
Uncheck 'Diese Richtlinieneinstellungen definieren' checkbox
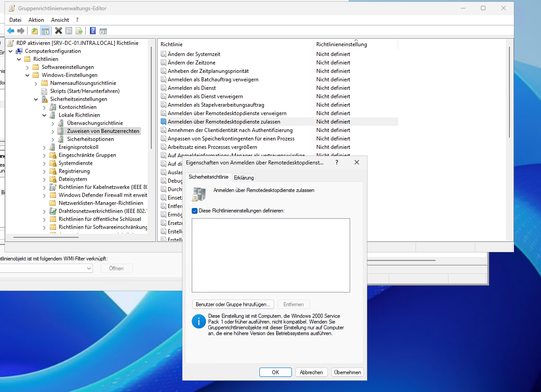coord(194,211)
